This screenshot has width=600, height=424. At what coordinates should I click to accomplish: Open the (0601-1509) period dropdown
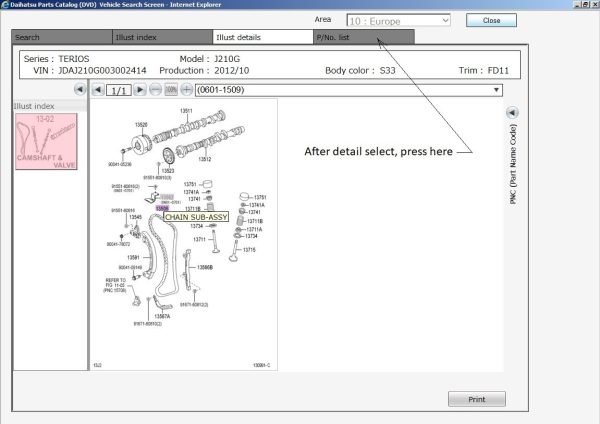[349, 90]
